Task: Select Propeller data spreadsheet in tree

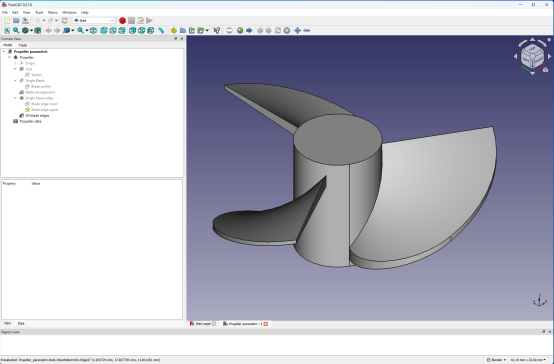Action: point(30,121)
